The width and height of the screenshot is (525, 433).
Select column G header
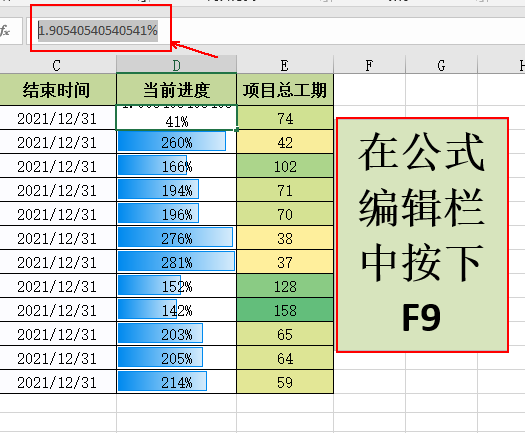[442, 65]
